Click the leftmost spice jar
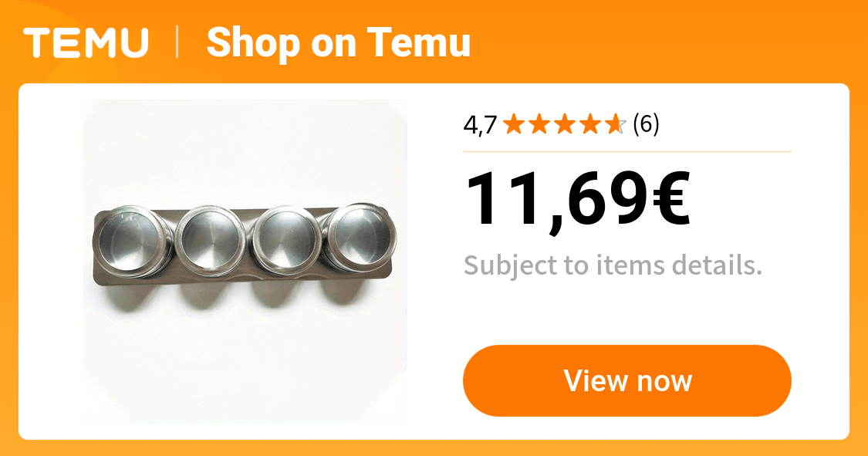Screen dimensions: 868x456 click(130, 242)
